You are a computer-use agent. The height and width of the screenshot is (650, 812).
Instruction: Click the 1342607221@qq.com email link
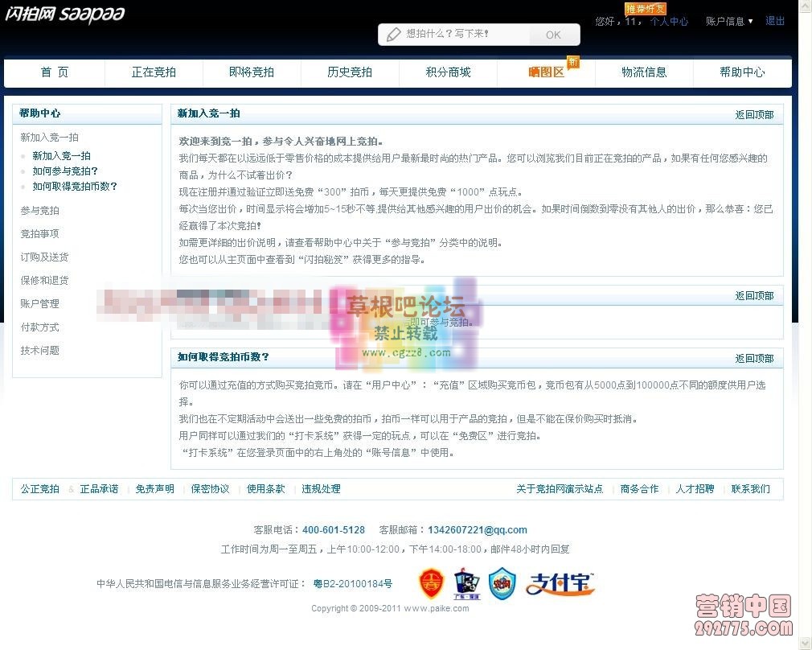pyautogui.click(x=477, y=529)
